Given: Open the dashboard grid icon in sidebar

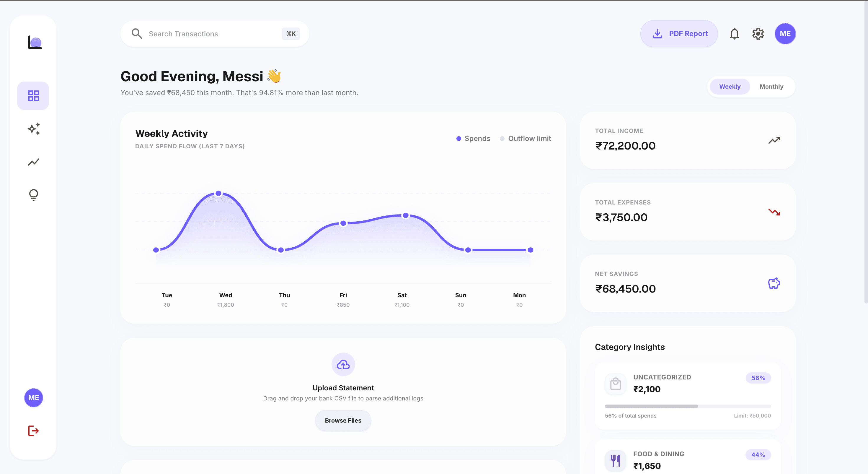Looking at the screenshot, I should (33, 95).
